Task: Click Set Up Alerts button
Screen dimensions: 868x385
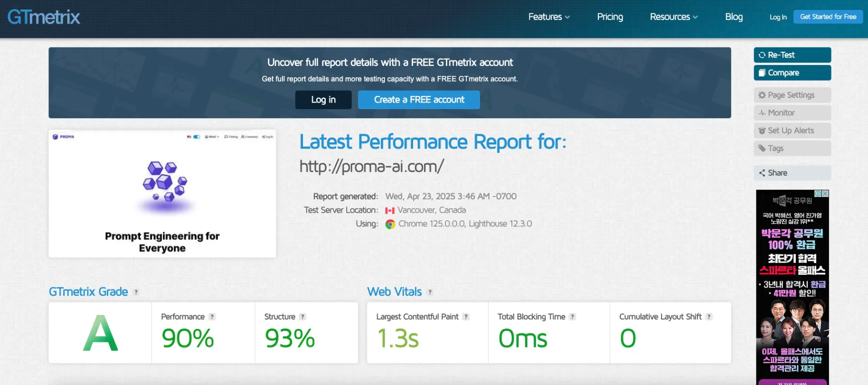Action: coord(792,131)
